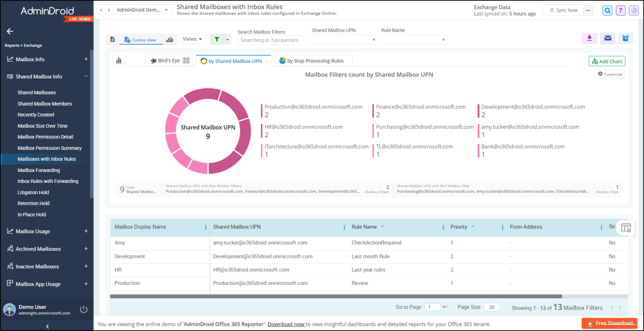Click the email report envelope icon
644x331 pixels.
(x=608, y=38)
